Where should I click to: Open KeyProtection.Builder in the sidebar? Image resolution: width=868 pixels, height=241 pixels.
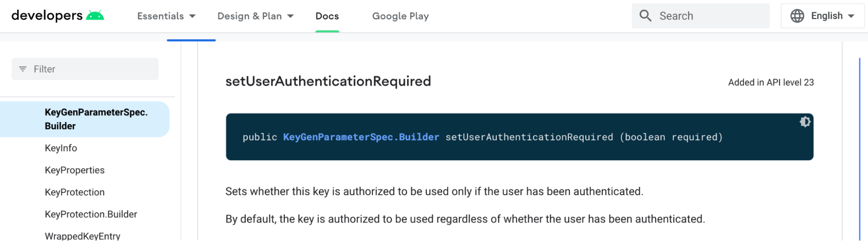pyautogui.click(x=91, y=215)
